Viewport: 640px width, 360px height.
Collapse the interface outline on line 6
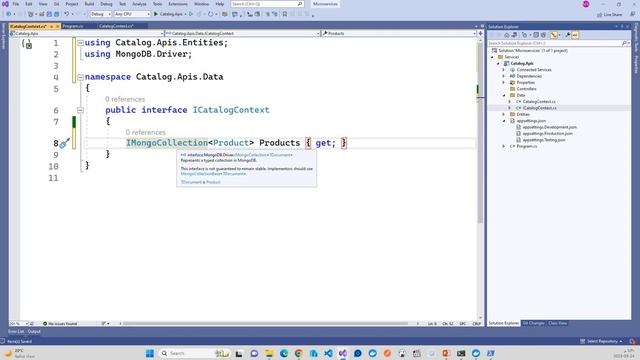coord(80,110)
